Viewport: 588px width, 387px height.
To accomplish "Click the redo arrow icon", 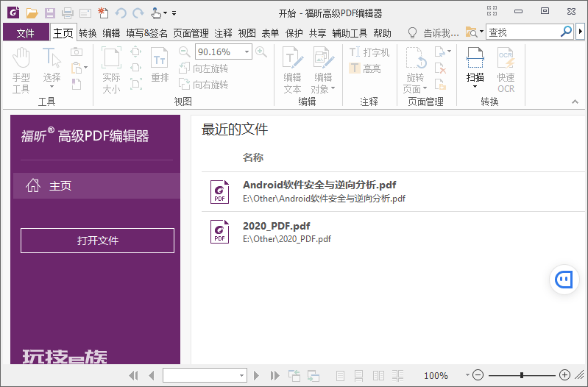I will tap(138, 13).
